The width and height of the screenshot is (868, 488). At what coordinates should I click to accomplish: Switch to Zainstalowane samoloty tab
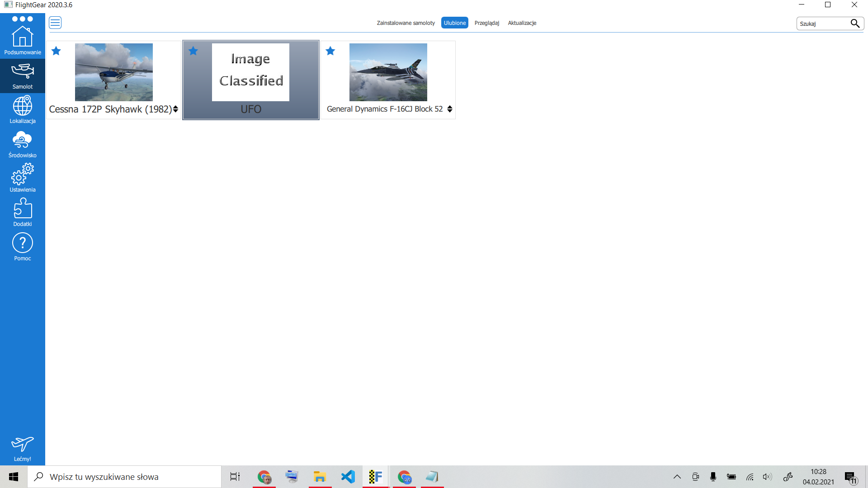406,23
